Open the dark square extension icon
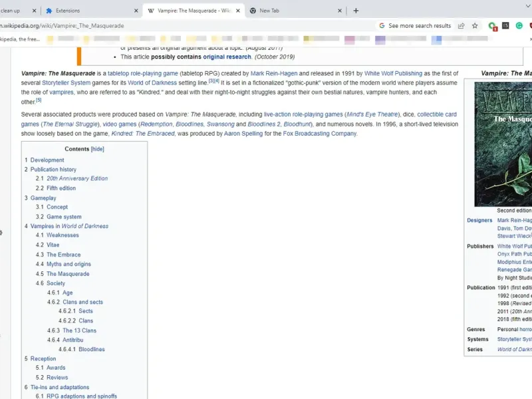The height and width of the screenshot is (399, 532). click(505, 26)
